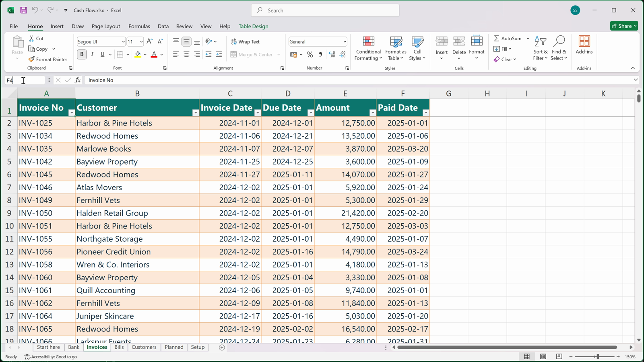The height and width of the screenshot is (362, 644).
Task: Click Fill Color highlighter swatch
Action: [x=138, y=54]
